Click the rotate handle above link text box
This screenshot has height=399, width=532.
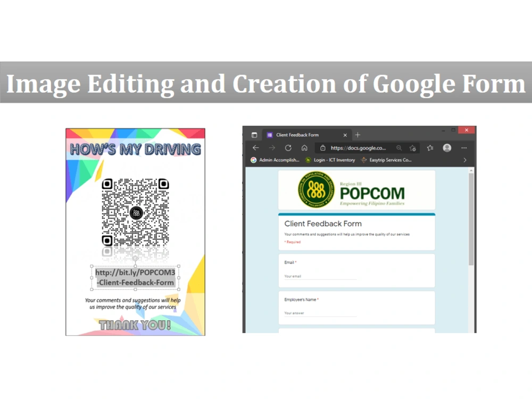click(135, 259)
